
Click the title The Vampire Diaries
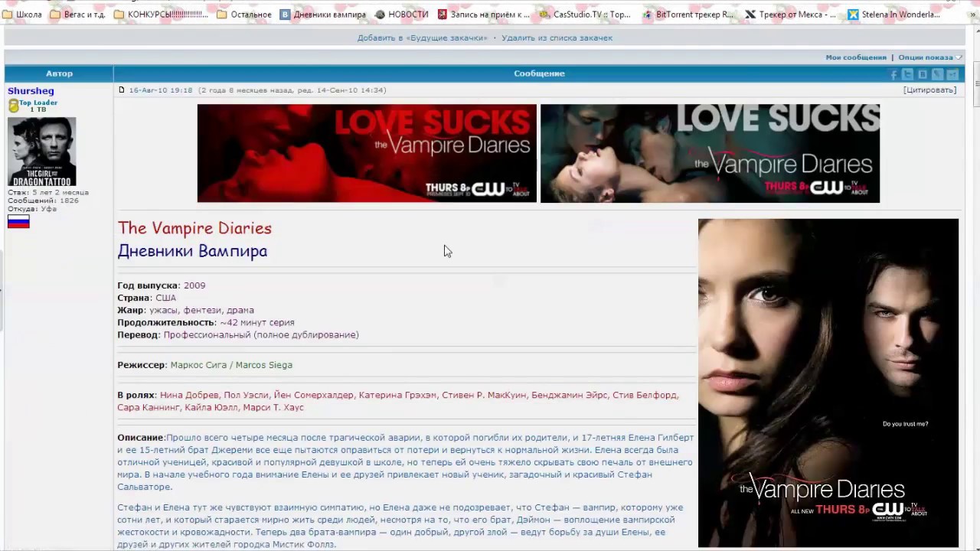coord(194,228)
